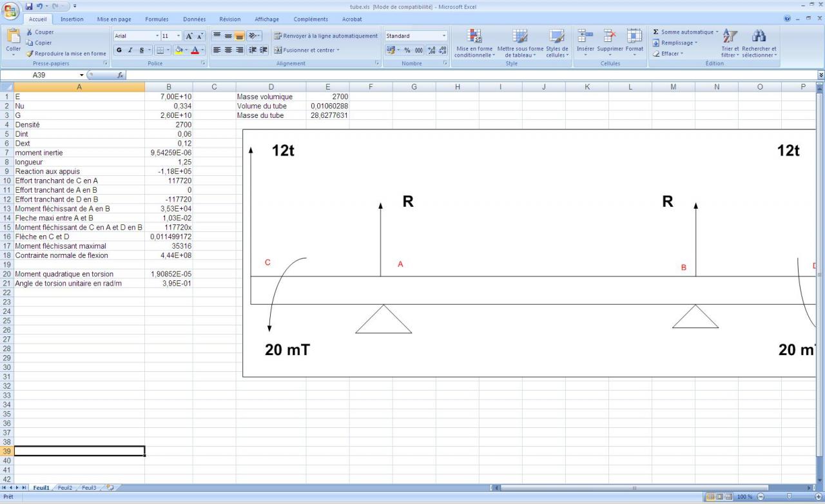
Task: Open the Formules ribbon tab
Action: [x=157, y=19]
